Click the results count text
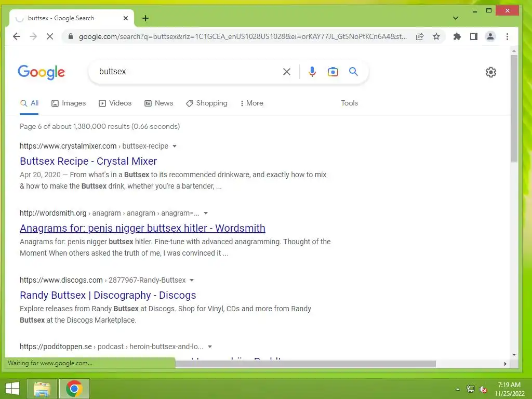 point(100,127)
